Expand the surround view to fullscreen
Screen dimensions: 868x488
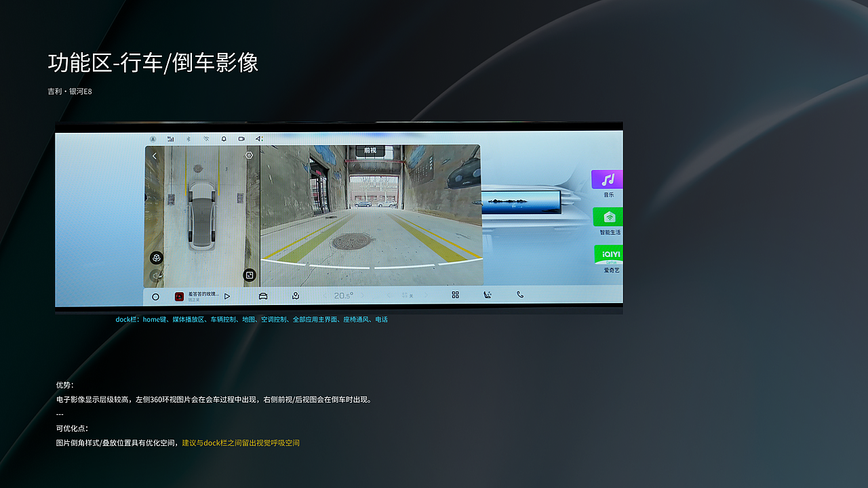[x=250, y=275]
